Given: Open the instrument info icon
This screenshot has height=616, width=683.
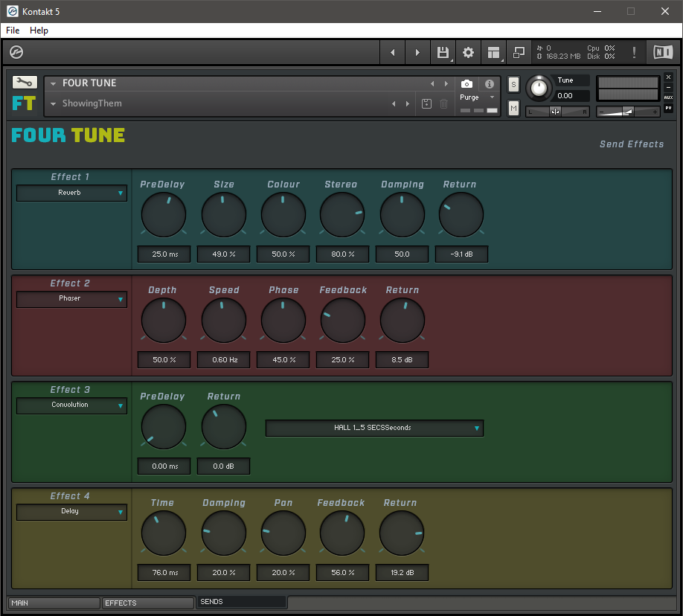Looking at the screenshot, I should tap(489, 84).
